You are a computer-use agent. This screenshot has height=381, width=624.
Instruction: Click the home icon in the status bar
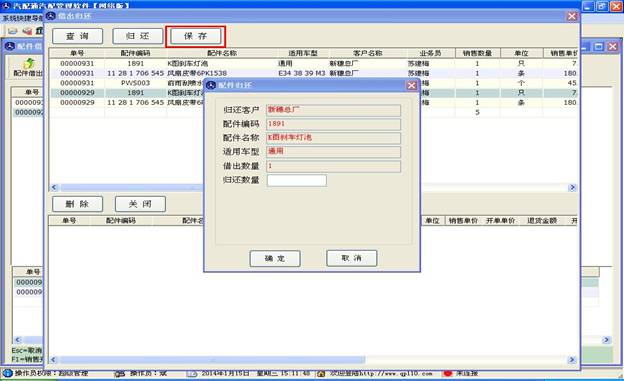[321, 374]
